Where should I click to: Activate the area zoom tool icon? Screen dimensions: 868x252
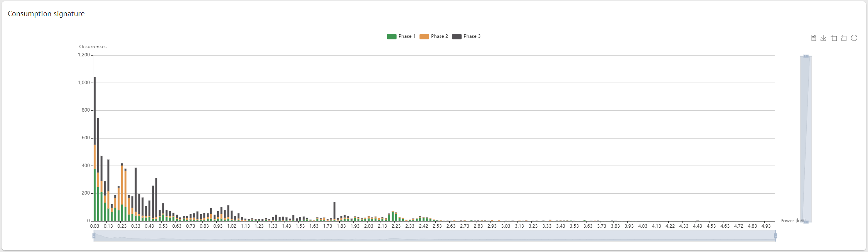coord(834,38)
